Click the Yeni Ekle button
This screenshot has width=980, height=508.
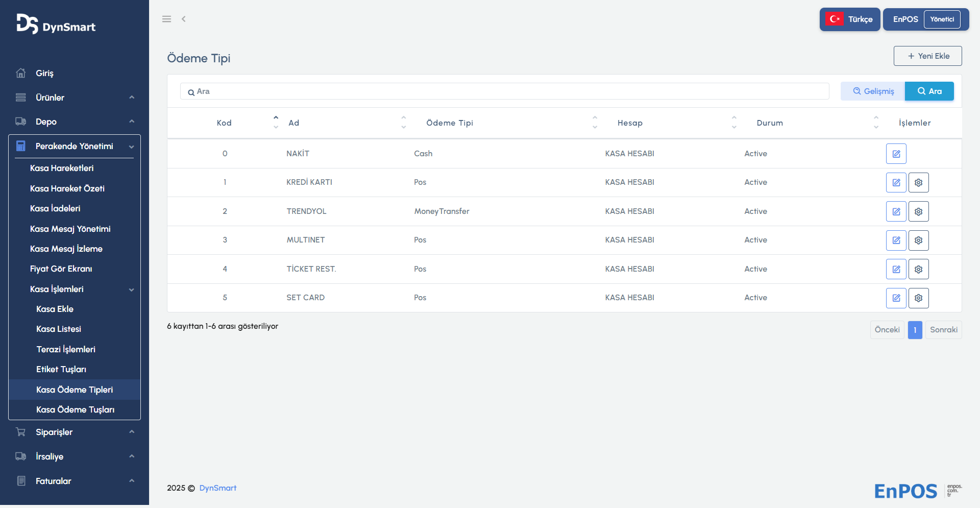[x=927, y=56]
